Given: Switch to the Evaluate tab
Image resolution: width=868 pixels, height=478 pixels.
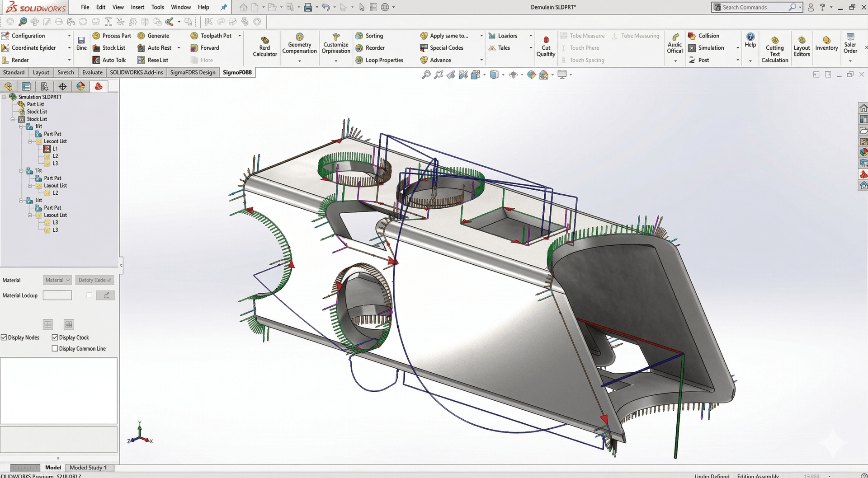Looking at the screenshot, I should (92, 72).
